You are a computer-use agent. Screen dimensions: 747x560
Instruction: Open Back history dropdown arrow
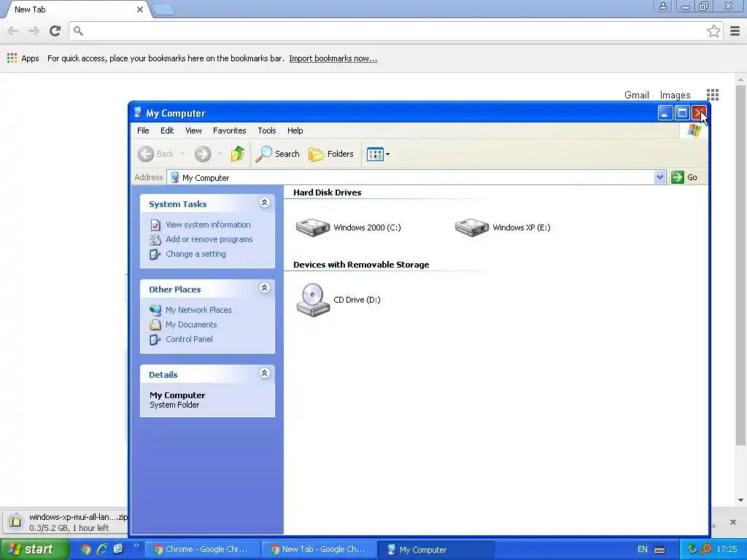click(182, 154)
